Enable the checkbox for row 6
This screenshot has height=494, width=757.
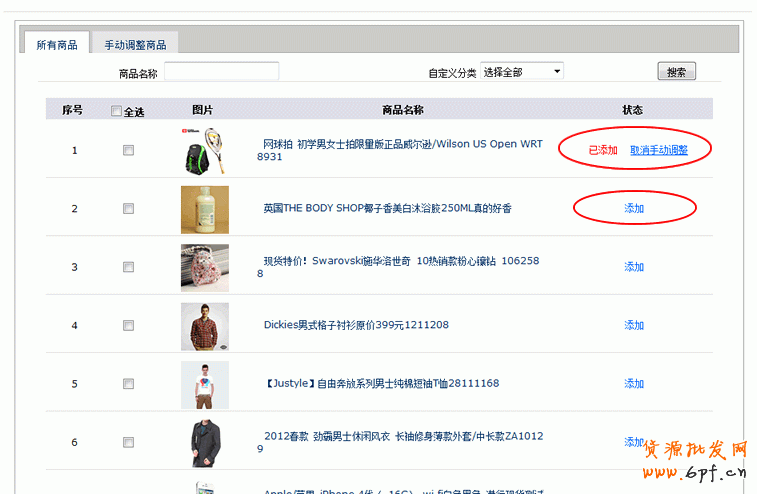click(x=128, y=443)
